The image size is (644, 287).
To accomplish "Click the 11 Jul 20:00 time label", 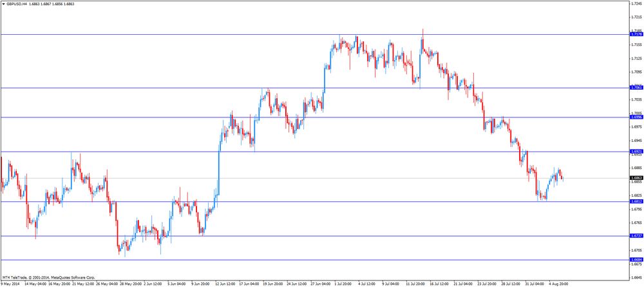I will [417, 284].
